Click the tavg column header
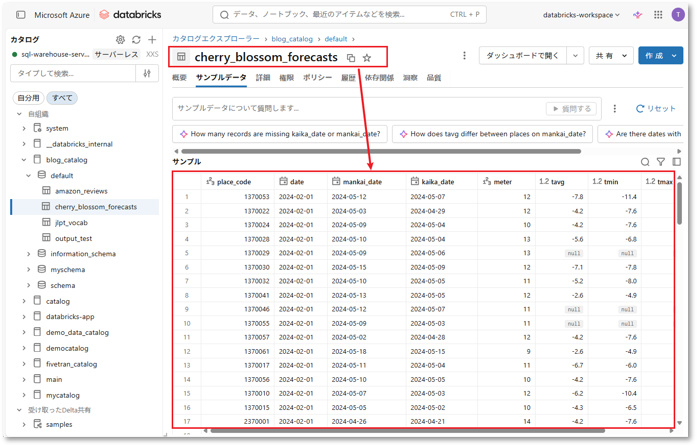 [x=562, y=181]
